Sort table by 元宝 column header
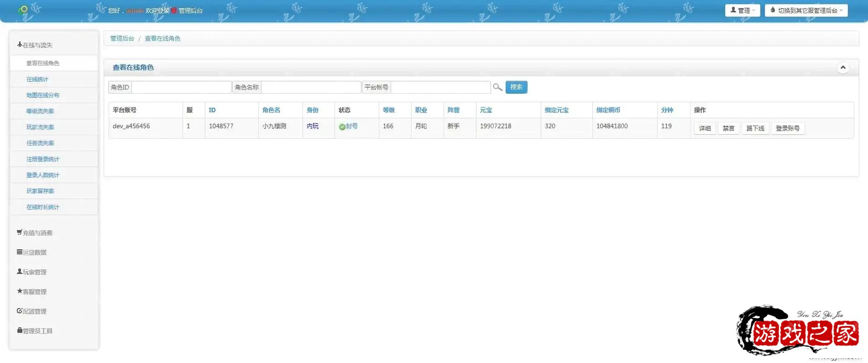This screenshot has height=363, width=868. 486,110
